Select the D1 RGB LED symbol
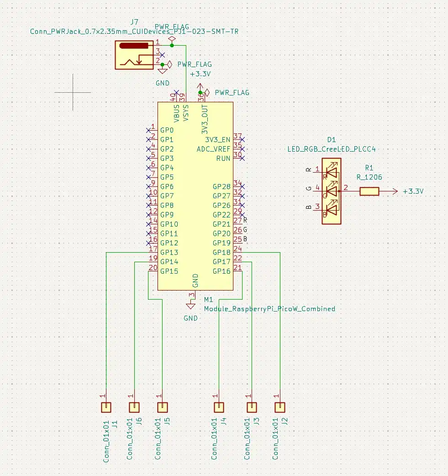 (332, 191)
